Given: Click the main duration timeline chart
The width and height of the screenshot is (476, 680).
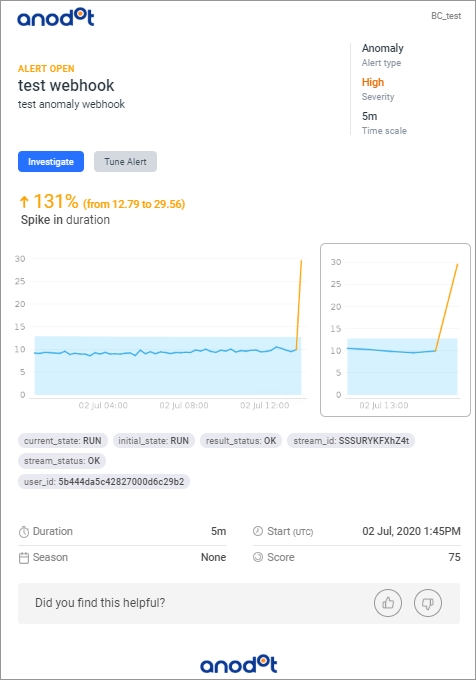Looking at the screenshot, I should [x=160, y=330].
